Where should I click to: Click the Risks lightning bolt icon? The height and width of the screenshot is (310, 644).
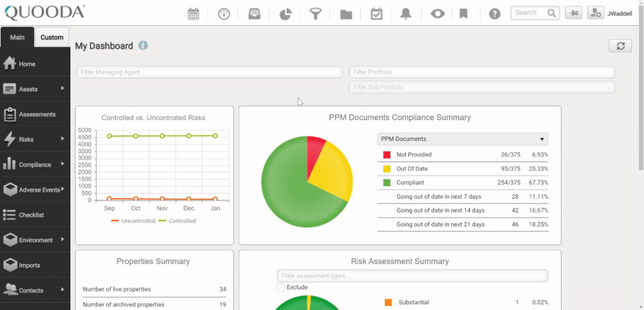tap(10, 139)
